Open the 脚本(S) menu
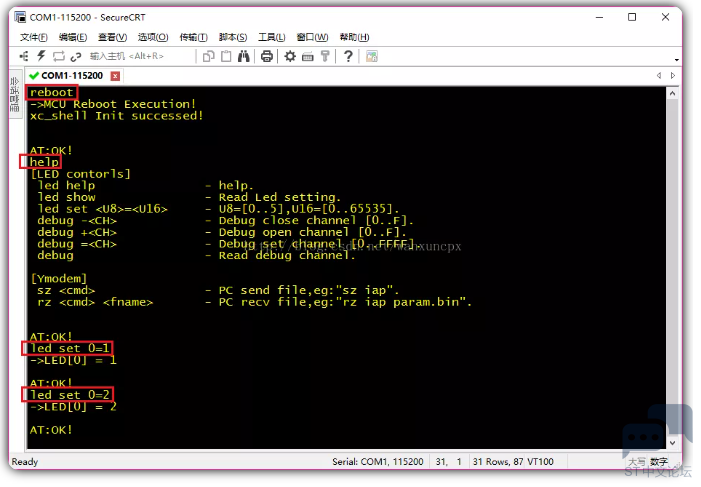This screenshot has width=701, height=487. (x=233, y=37)
